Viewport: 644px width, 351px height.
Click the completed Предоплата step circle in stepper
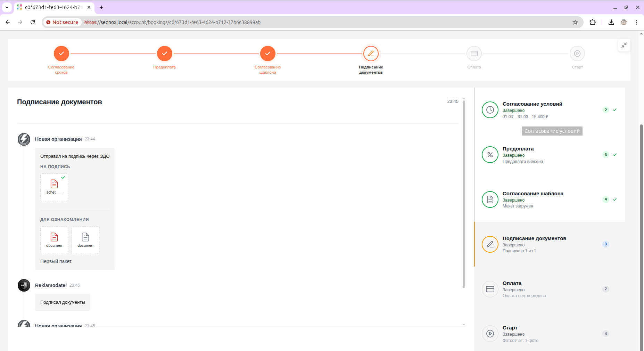[x=164, y=54]
